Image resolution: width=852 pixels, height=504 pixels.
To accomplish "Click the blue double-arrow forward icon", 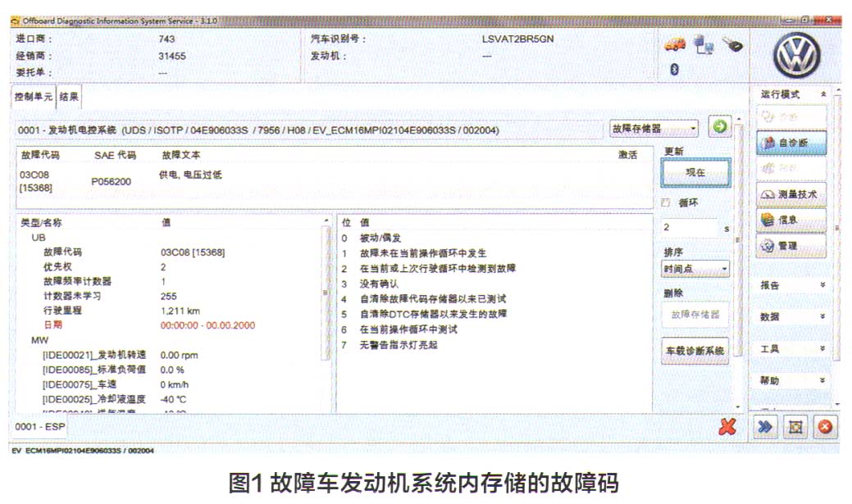I will [765, 427].
